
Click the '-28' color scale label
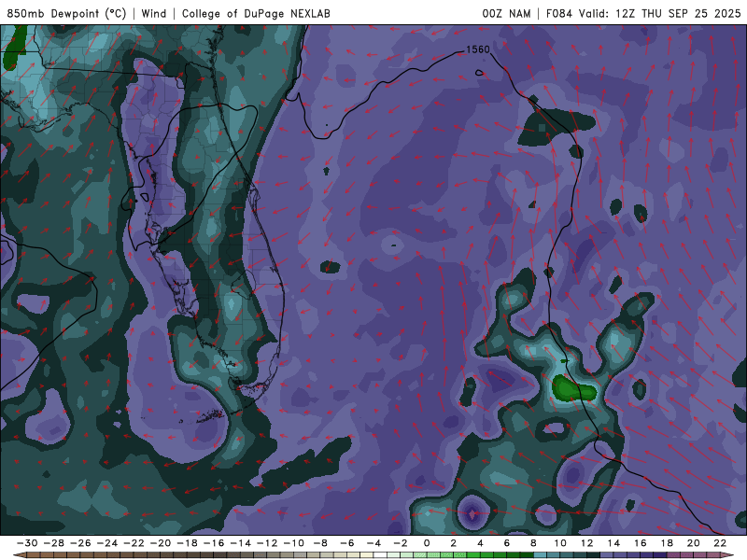54,543
